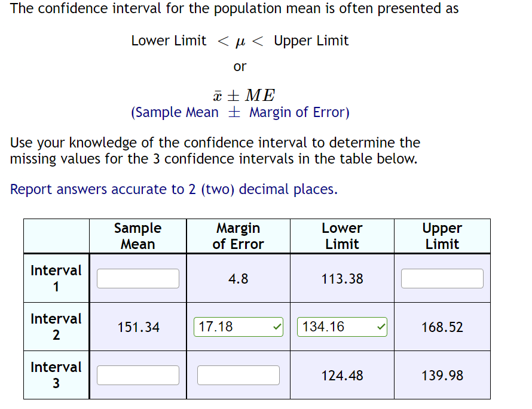Click the value 151.34 in the table
532x409 pixels.
[137, 327]
